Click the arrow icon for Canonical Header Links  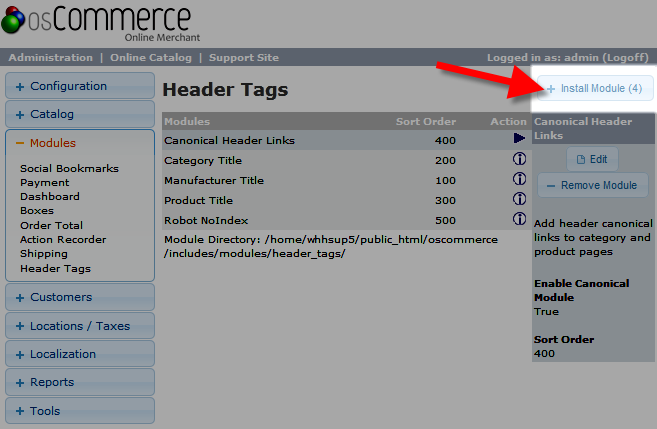click(519, 140)
